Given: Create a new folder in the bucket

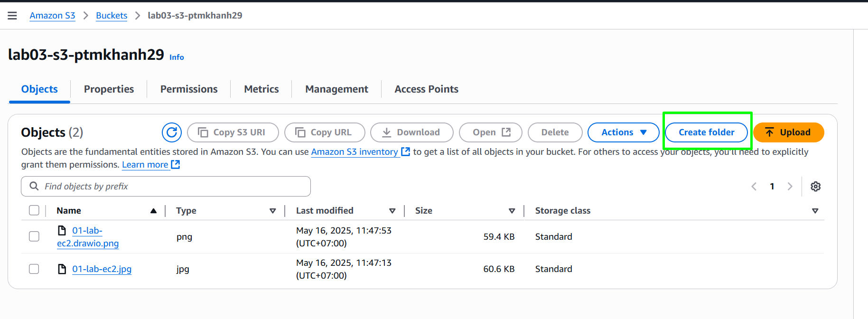Looking at the screenshot, I should pos(707,132).
